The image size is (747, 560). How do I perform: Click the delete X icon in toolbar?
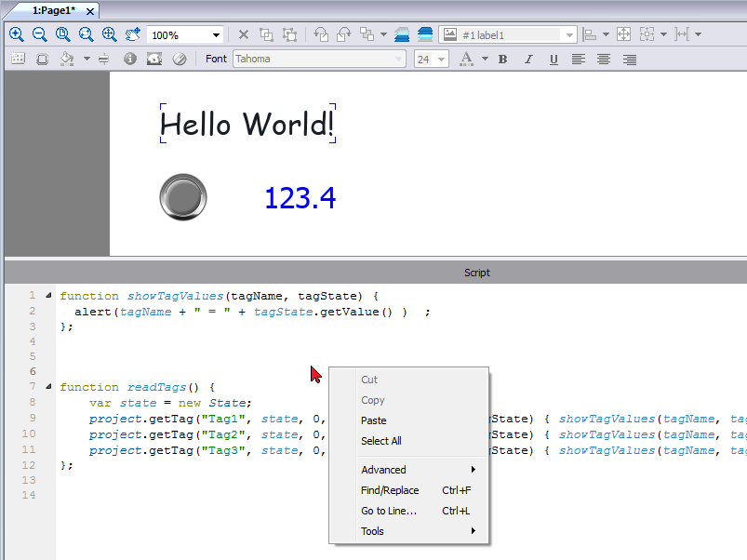click(x=244, y=34)
